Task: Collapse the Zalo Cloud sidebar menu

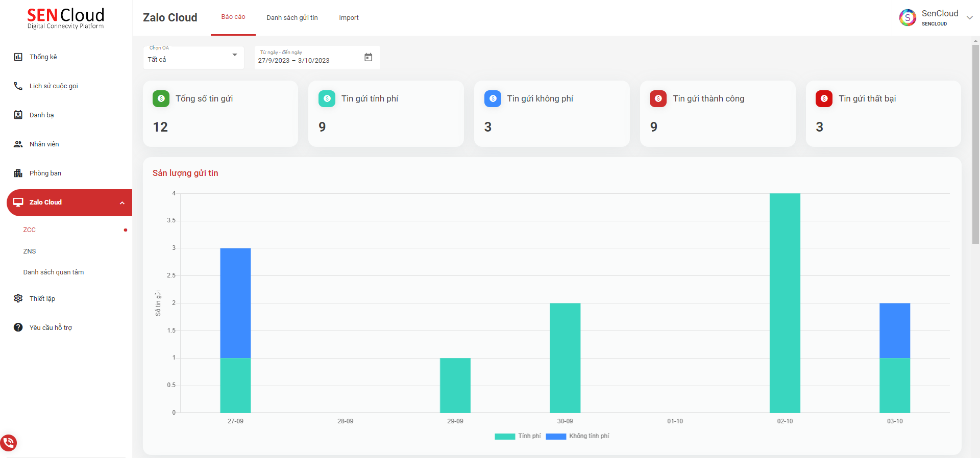Action: pos(122,203)
